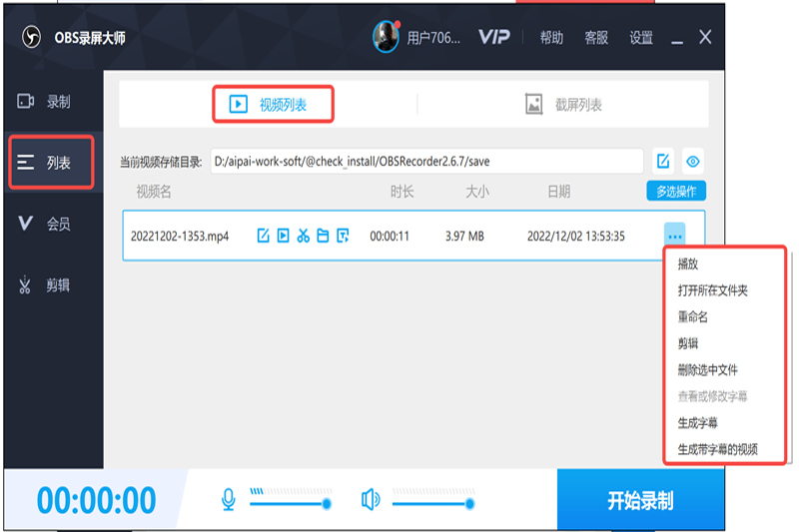This screenshot has width=799, height=532.
Task: Click the speaker volume icon
Action: pyautogui.click(x=371, y=499)
